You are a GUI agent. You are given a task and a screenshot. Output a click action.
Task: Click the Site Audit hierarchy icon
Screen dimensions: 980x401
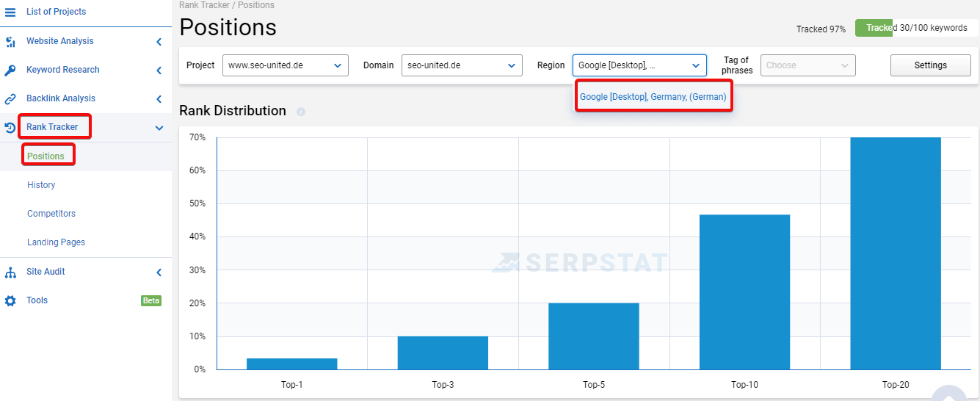pos(10,272)
